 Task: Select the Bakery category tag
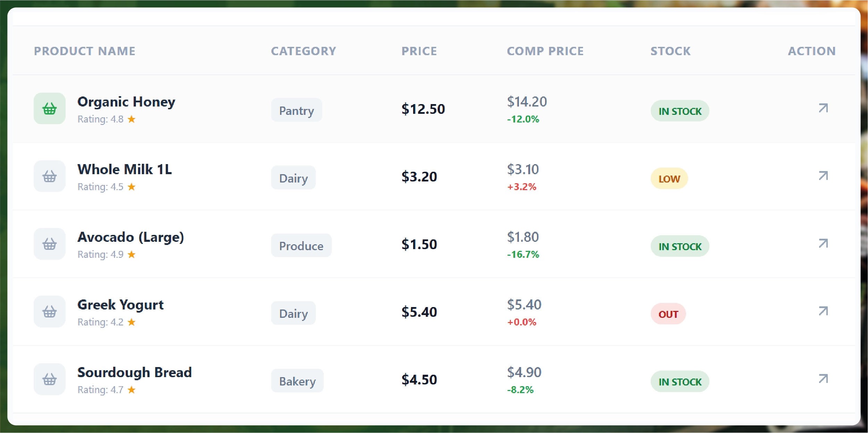point(297,381)
